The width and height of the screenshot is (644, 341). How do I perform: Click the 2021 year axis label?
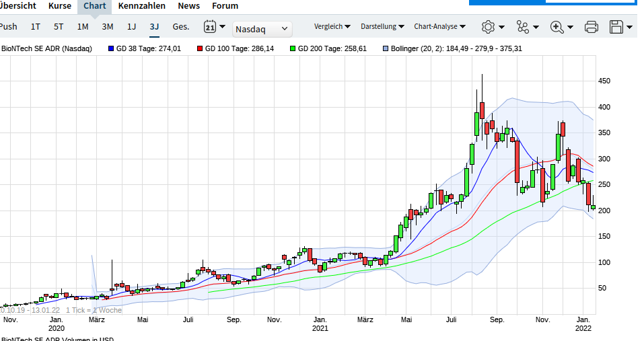click(320, 328)
